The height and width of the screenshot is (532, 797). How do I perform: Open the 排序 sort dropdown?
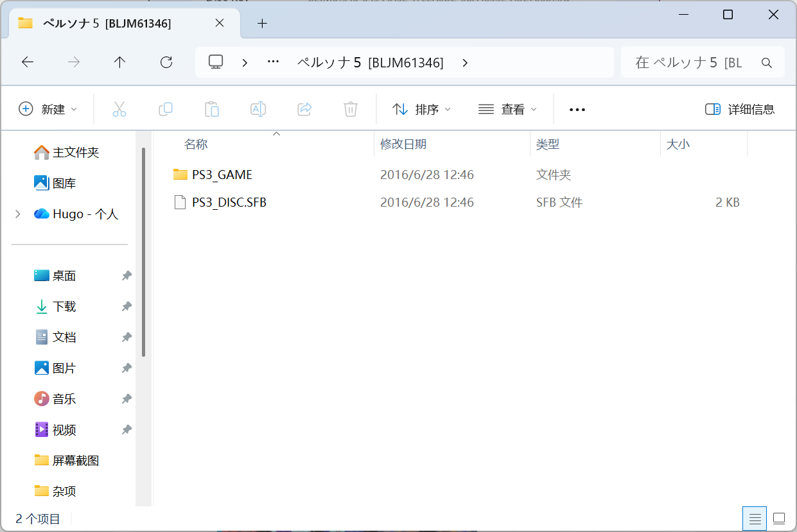click(421, 109)
